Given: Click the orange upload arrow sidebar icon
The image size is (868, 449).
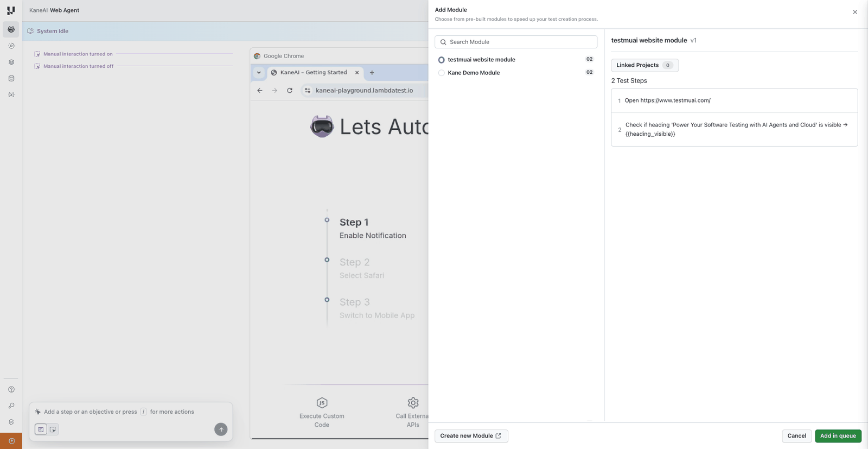Looking at the screenshot, I should tap(11, 441).
